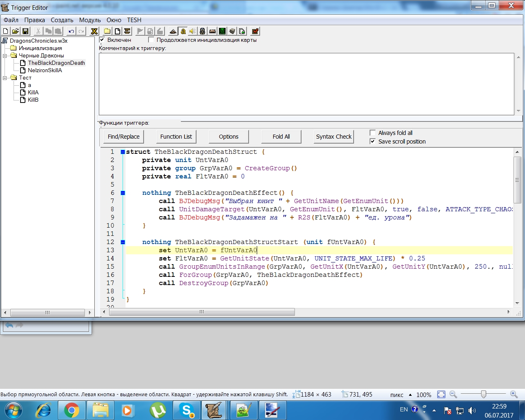Image resolution: width=525 pixels, height=420 pixels.
Task: Collapse the 'Черные Драконы' folder
Action: 5,55
